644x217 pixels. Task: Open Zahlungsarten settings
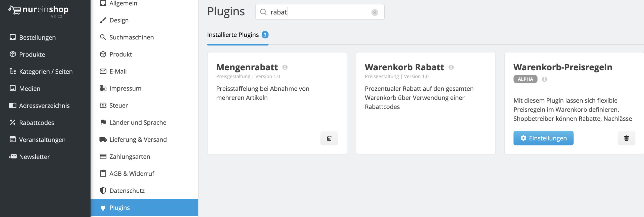point(130,156)
